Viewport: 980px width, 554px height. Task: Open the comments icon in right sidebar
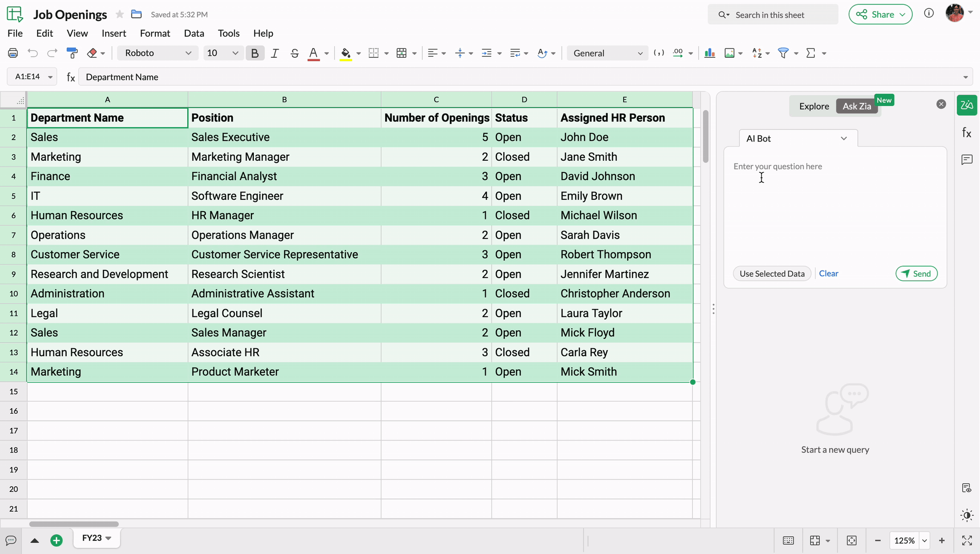click(967, 160)
